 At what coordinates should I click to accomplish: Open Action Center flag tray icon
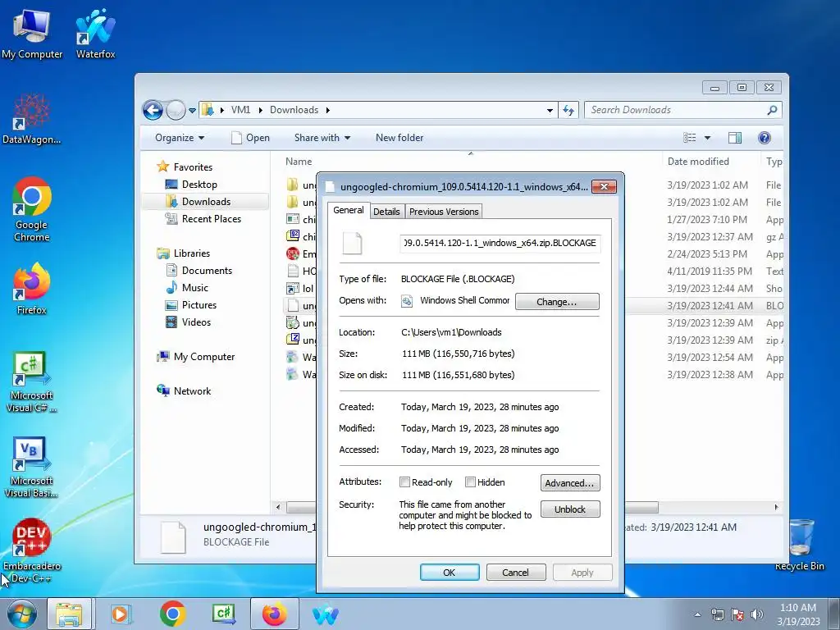(x=737, y=614)
